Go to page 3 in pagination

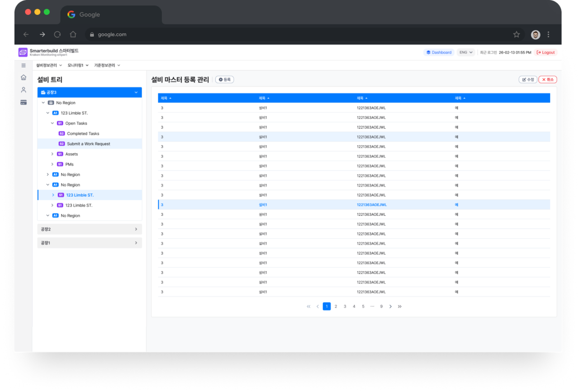pos(345,307)
